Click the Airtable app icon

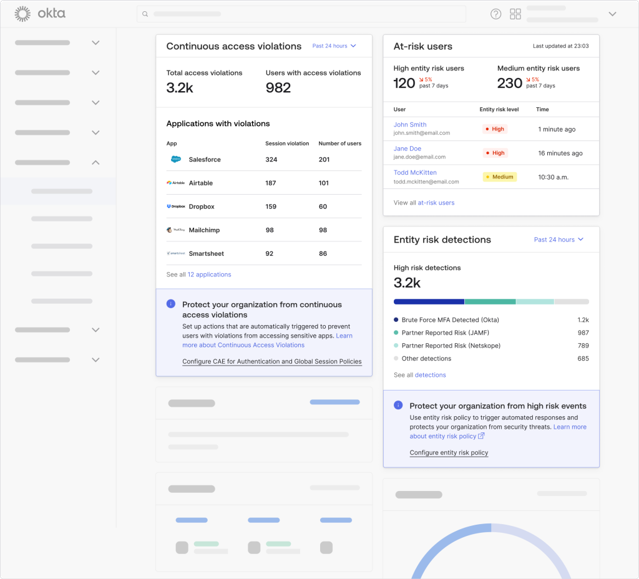click(x=176, y=183)
